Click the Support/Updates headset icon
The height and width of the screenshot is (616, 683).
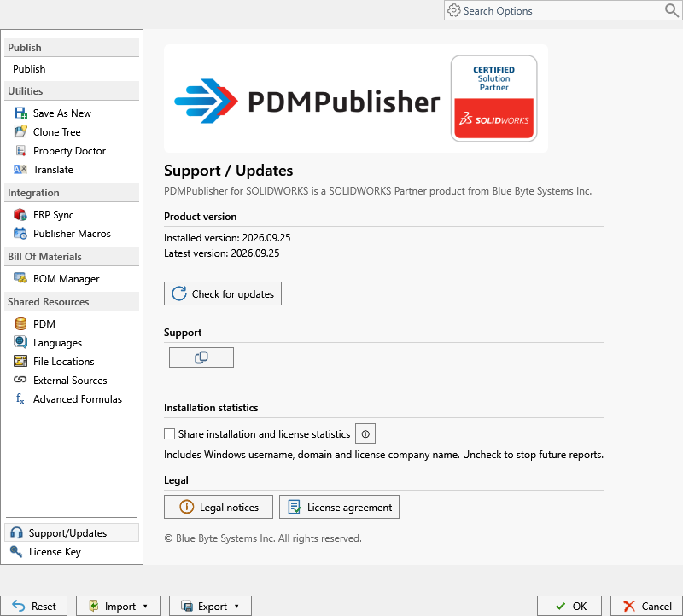pyautogui.click(x=16, y=532)
